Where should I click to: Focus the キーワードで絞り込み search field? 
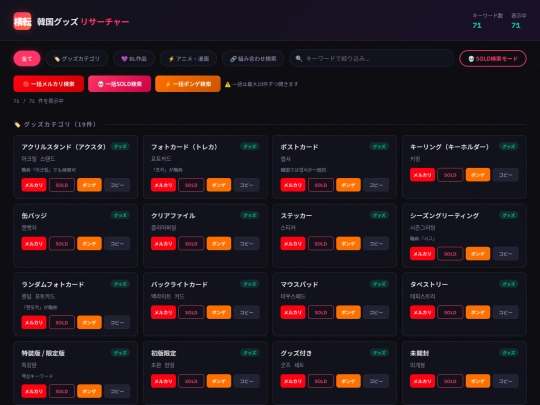(372, 59)
